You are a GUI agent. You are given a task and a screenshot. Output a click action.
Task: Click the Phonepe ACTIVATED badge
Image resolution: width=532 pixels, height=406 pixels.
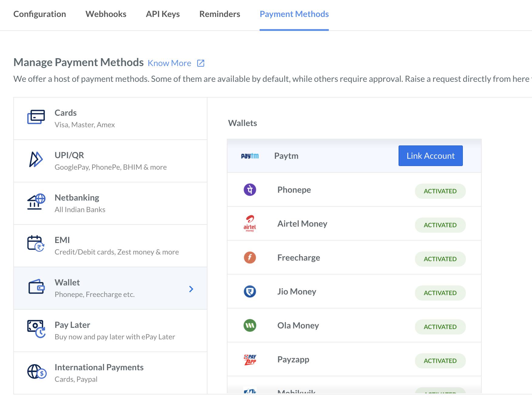point(440,191)
